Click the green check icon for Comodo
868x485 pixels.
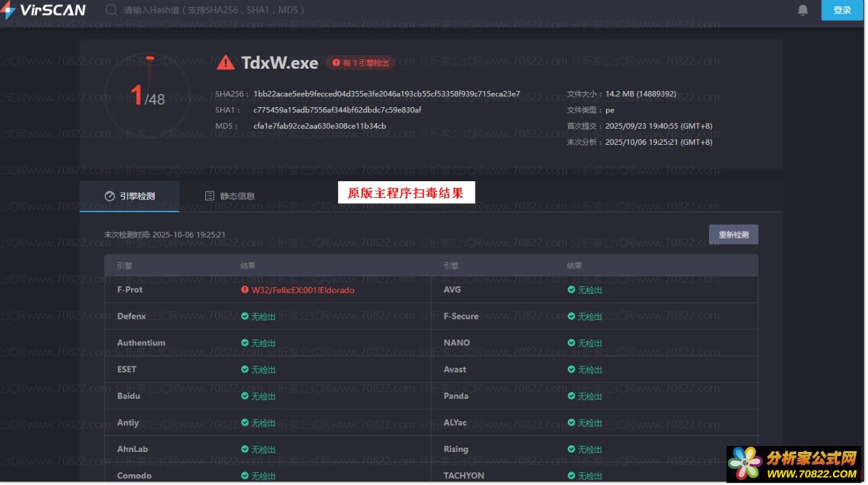tap(245, 476)
